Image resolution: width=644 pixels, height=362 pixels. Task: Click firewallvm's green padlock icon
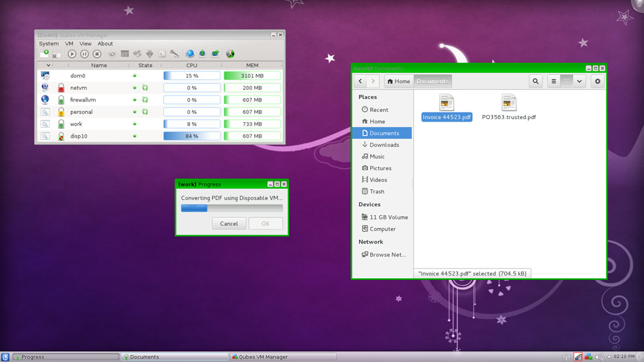pos(61,99)
